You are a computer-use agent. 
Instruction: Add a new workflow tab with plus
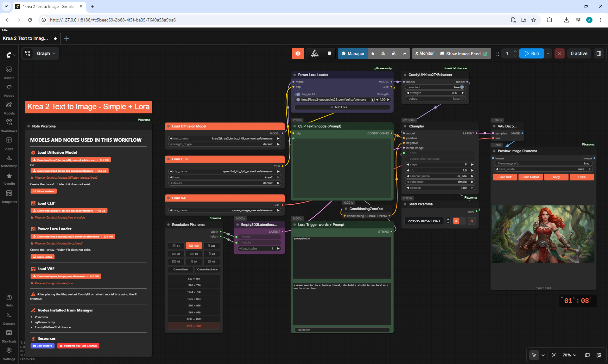coord(66,39)
